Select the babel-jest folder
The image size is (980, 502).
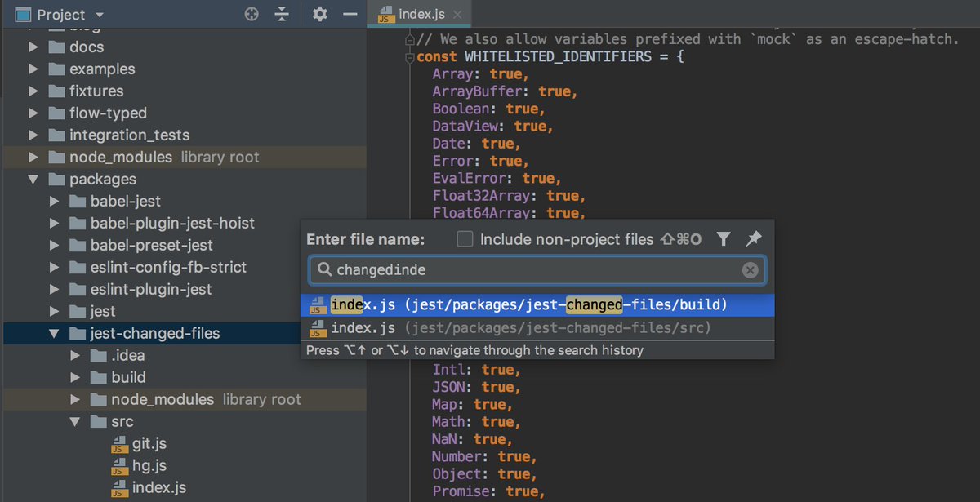pos(126,202)
